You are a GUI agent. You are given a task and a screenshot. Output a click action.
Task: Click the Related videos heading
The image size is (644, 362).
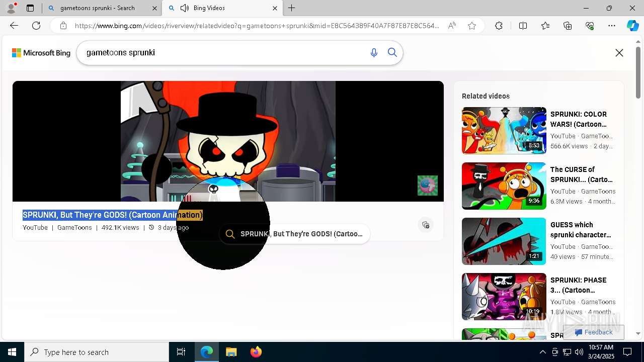coord(486,96)
